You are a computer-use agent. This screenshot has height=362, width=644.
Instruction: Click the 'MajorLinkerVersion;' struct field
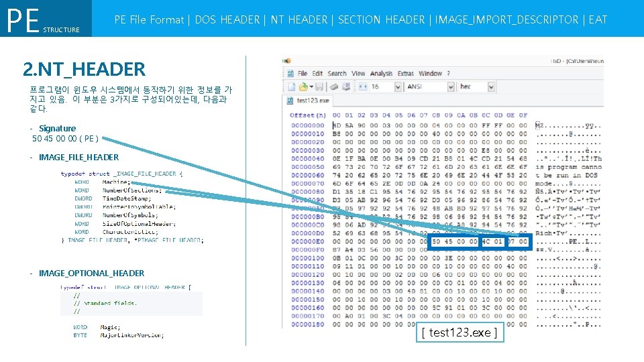pyautogui.click(x=132, y=335)
